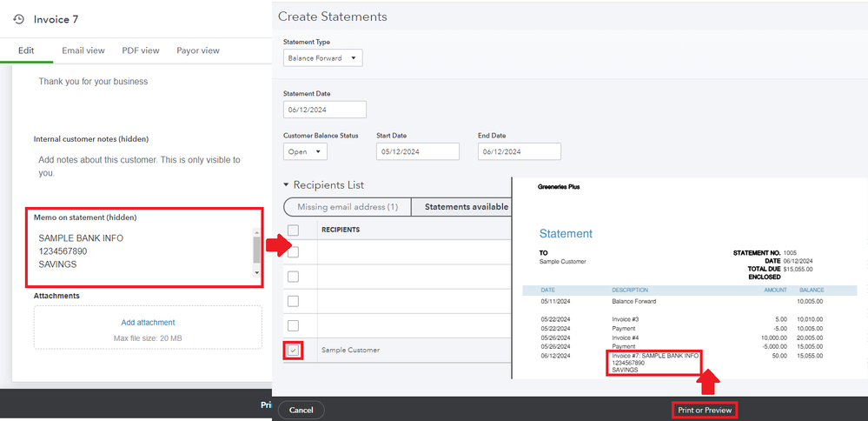The height and width of the screenshot is (421, 868).
Task: Click the Statement heading in the preview
Action: [x=566, y=234]
